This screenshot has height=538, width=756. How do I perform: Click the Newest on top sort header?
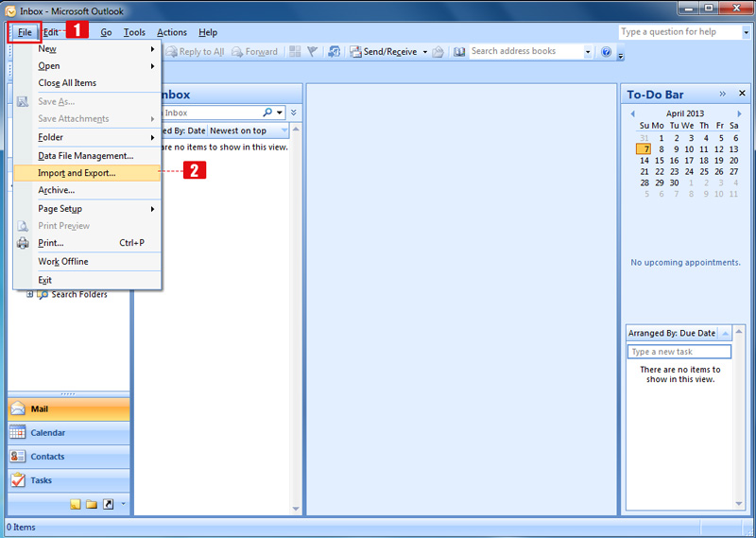[248, 130]
